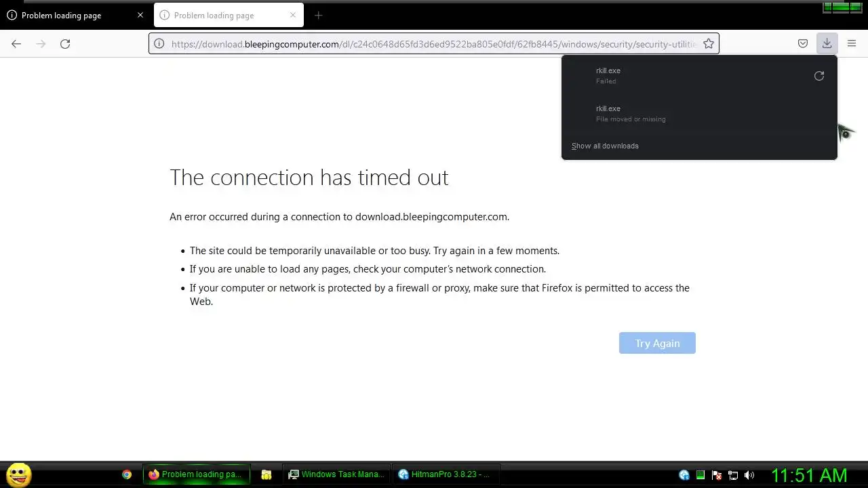Click the grayed-out Forward arrow

pyautogui.click(x=41, y=44)
